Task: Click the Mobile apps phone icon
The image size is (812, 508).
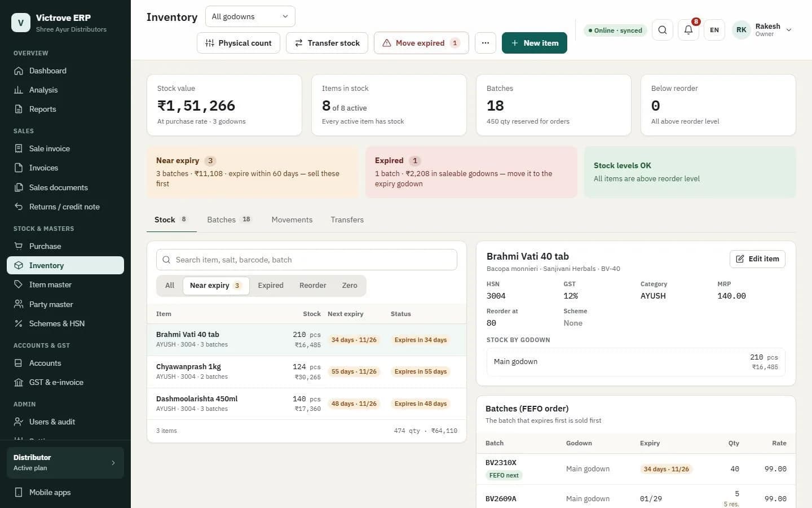Action: pyautogui.click(x=19, y=492)
